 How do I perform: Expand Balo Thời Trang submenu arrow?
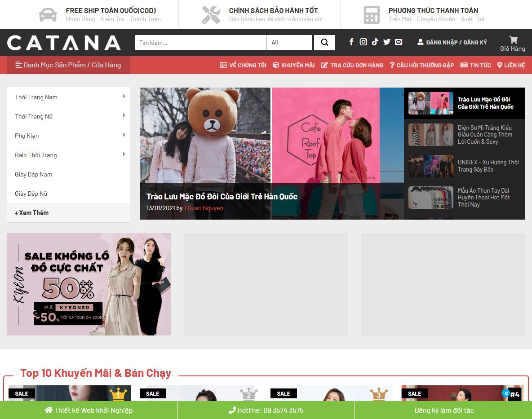(124, 154)
